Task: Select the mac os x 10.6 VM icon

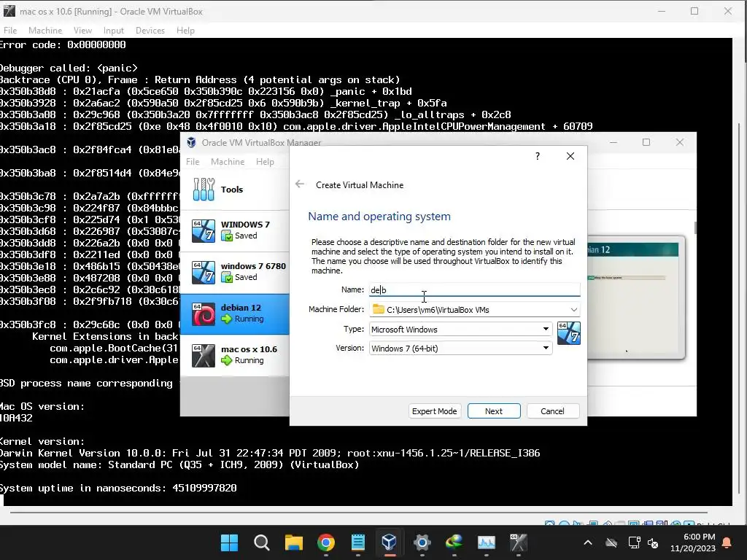Action: 204,355
